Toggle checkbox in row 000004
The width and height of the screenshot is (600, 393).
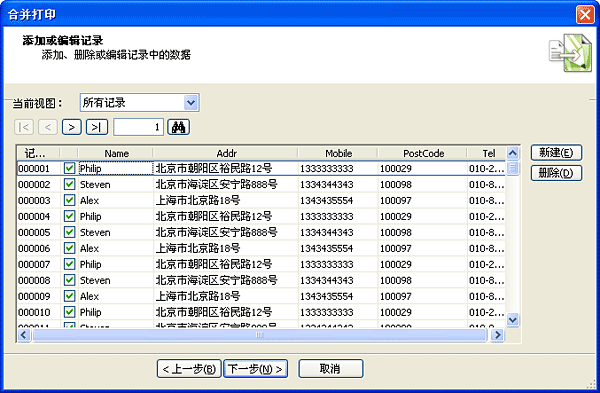[x=69, y=216]
